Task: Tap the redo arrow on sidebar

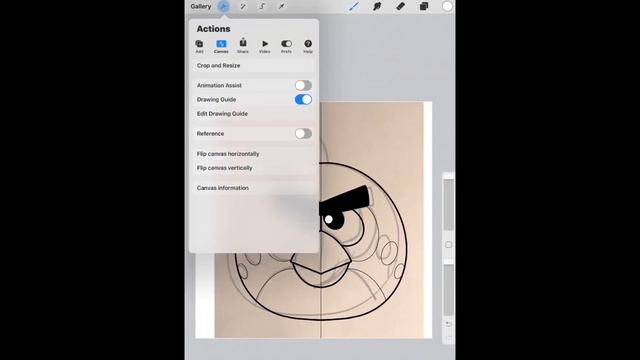Action: tap(449, 338)
